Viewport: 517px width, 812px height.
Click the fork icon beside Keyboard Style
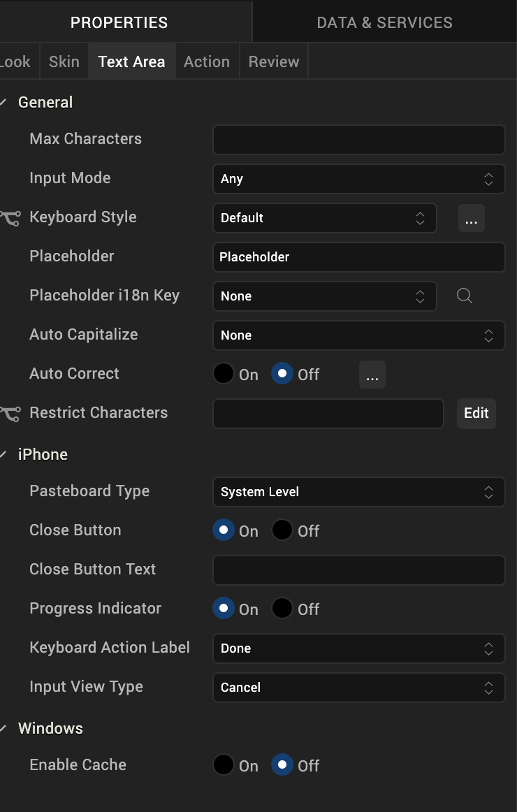(x=10, y=218)
